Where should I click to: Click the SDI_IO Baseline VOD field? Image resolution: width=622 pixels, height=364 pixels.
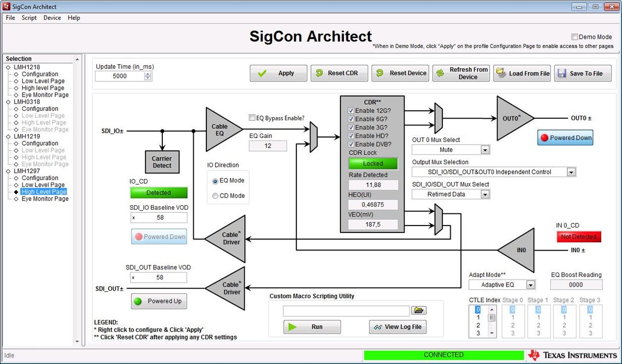pos(159,218)
